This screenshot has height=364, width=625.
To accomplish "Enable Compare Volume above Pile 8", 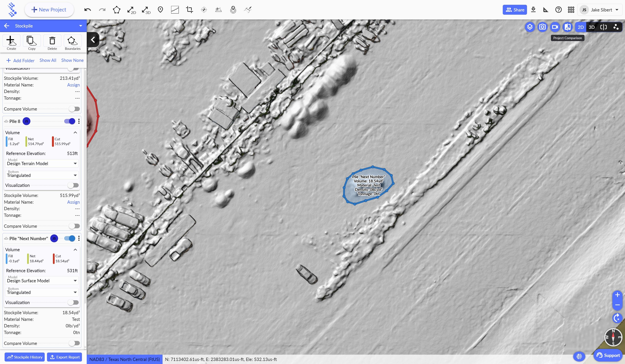I will (x=74, y=109).
